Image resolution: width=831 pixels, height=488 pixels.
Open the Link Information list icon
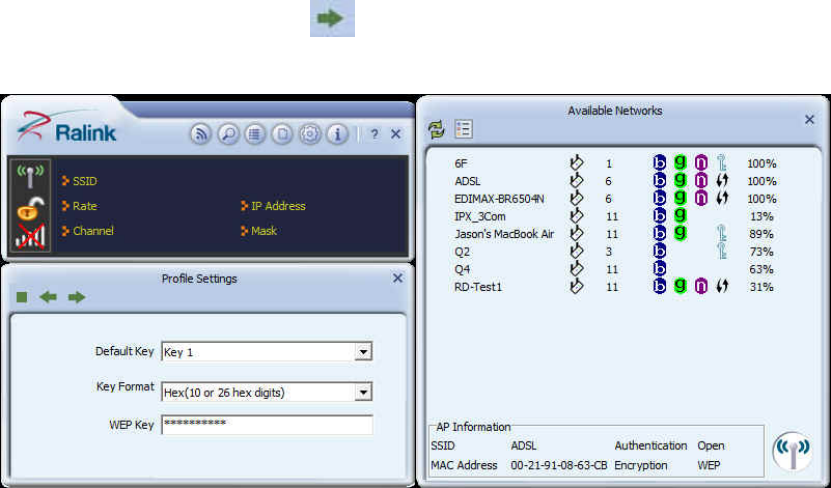(x=255, y=134)
